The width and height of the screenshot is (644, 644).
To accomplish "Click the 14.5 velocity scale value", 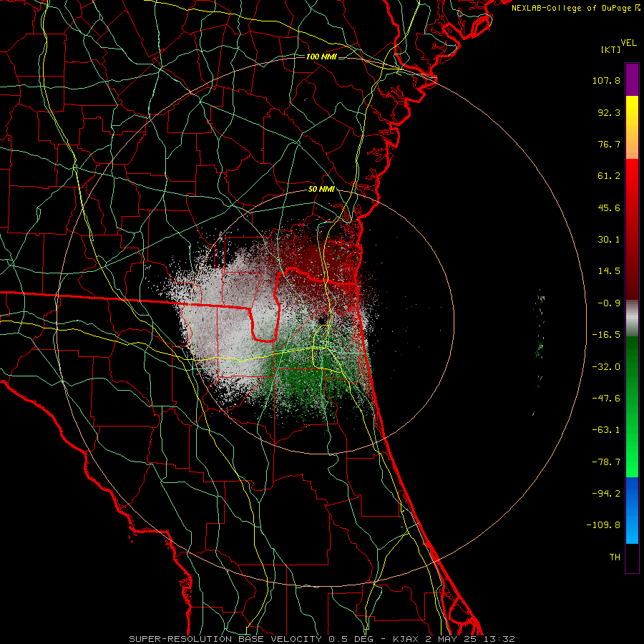I will pos(609,271).
